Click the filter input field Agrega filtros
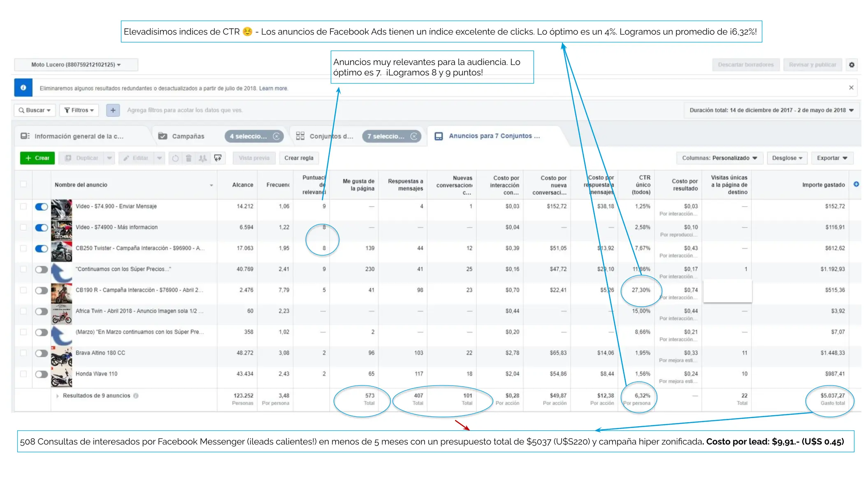Viewport: 868px width, 488px height. point(185,110)
